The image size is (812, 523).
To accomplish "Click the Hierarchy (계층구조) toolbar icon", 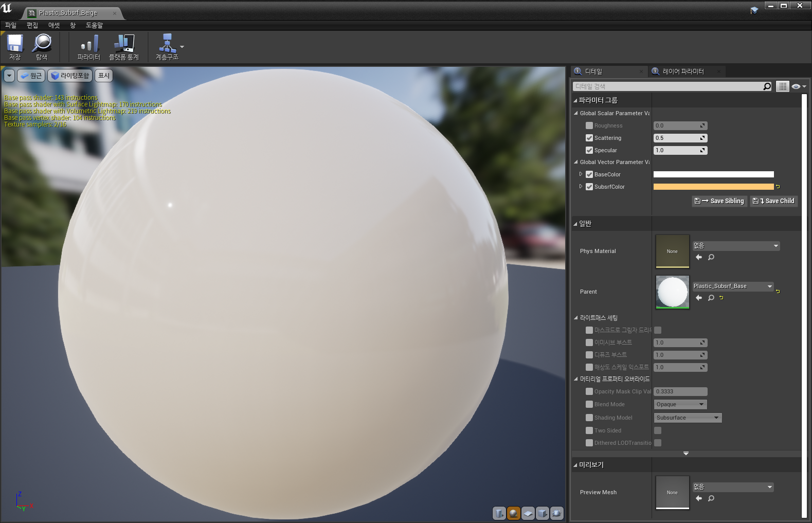I will (x=167, y=47).
